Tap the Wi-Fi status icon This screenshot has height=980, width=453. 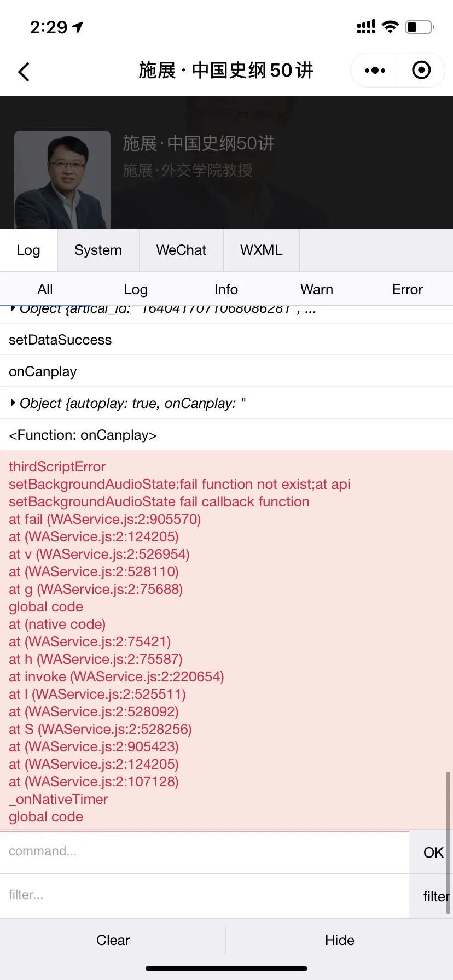pos(390,27)
